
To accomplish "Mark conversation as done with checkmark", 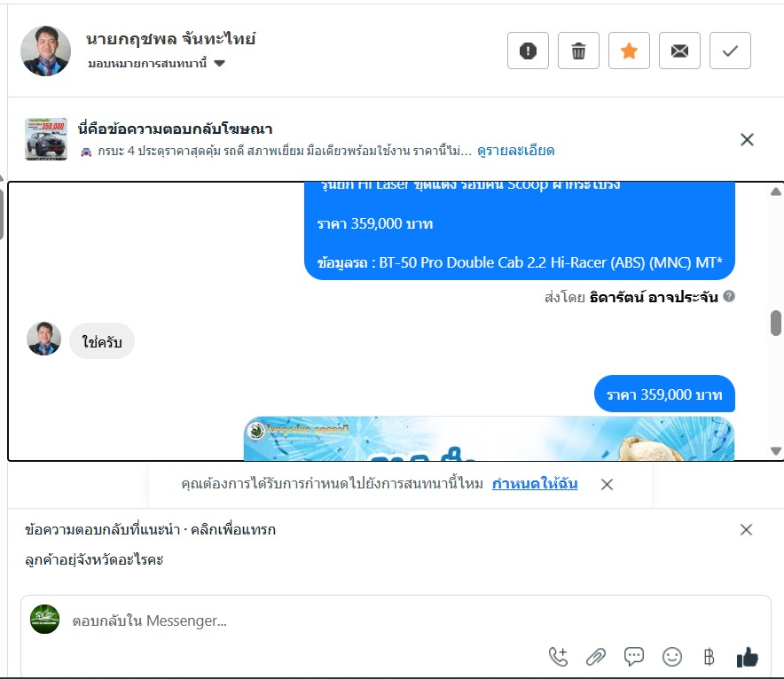I will click(730, 51).
